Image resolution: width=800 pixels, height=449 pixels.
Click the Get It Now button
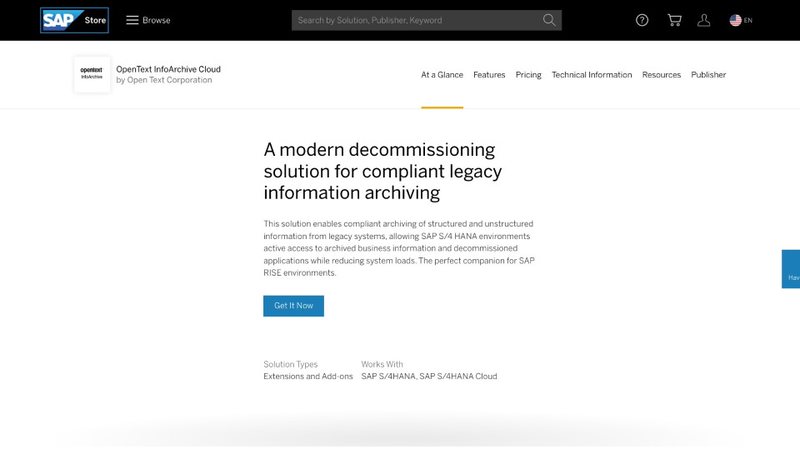coord(293,306)
